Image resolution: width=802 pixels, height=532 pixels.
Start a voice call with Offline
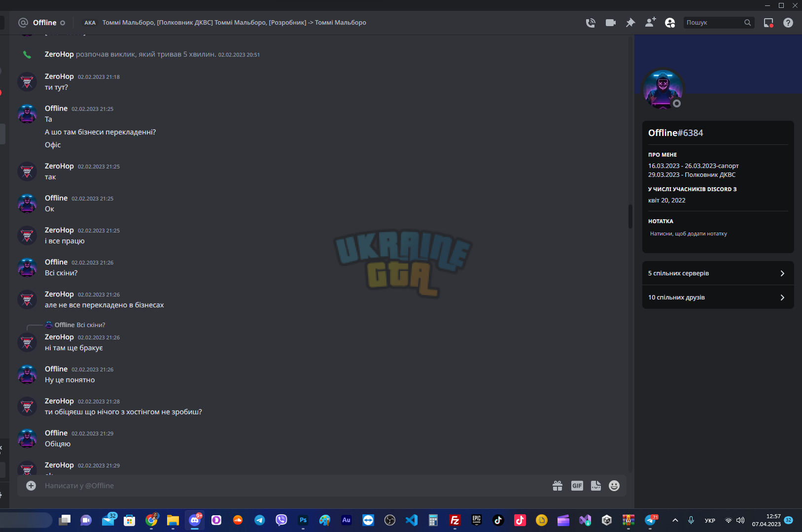click(x=591, y=23)
